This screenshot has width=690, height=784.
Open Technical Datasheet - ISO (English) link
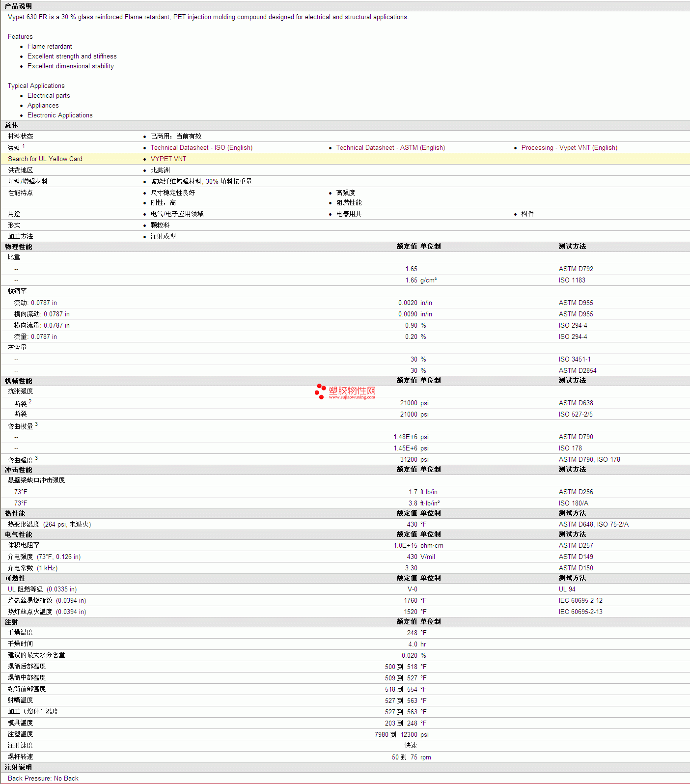(x=201, y=147)
